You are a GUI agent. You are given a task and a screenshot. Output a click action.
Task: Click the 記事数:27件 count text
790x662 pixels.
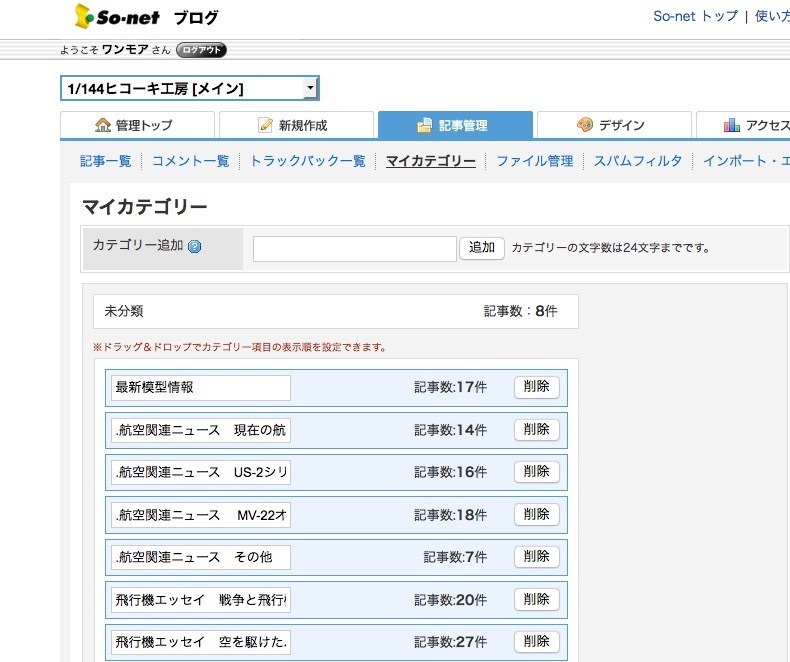[450, 642]
